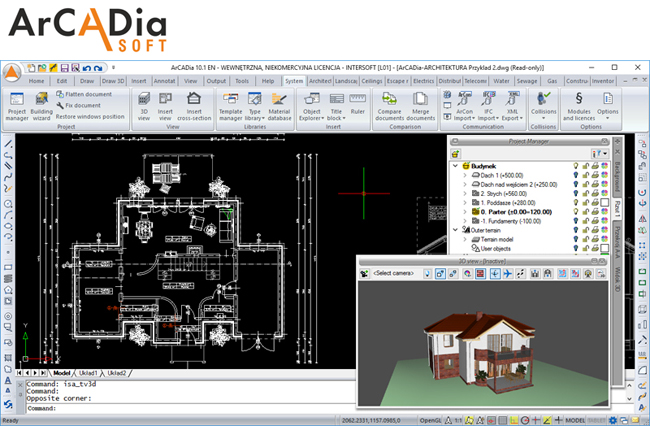Open the Electrics ribbon tab
The image size is (650, 426).
point(423,81)
